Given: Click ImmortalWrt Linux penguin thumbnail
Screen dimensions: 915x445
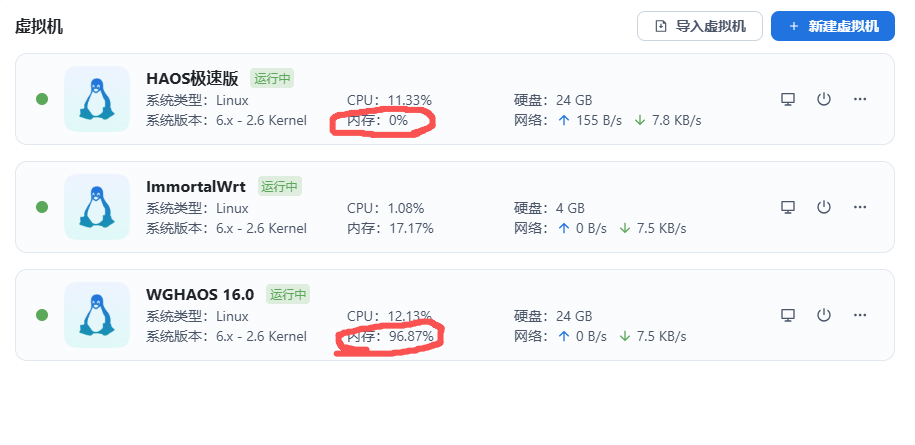Looking at the screenshot, I should pyautogui.click(x=97, y=207).
